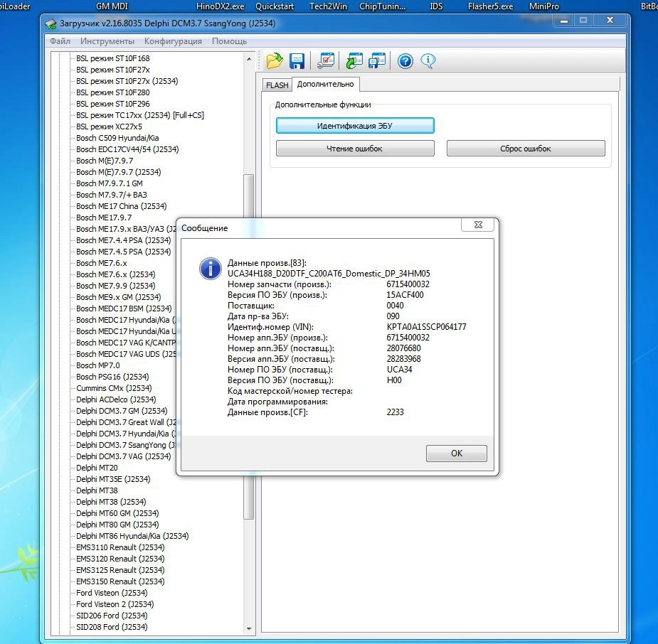Click the tree scrollbar up arrow
The width and height of the screenshot is (658, 644).
pos(249,59)
